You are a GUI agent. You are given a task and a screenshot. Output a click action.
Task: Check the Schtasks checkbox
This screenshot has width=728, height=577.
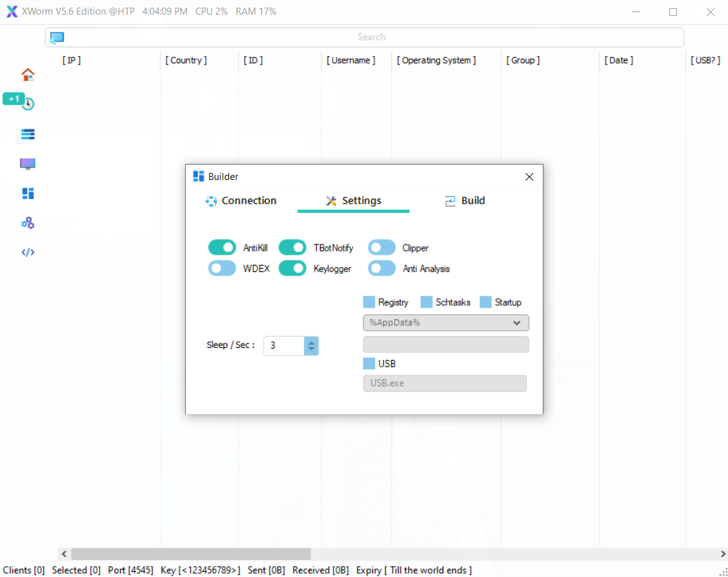click(426, 302)
